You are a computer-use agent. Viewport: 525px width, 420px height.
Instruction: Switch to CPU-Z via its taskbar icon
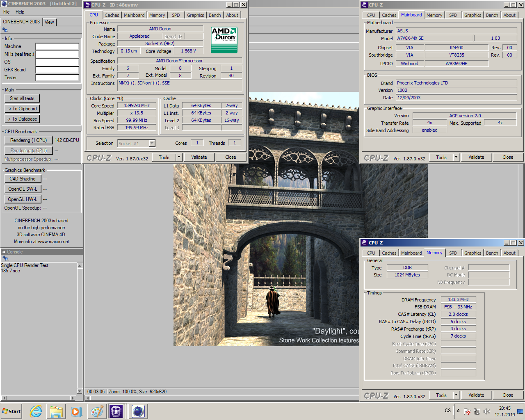[x=116, y=411]
